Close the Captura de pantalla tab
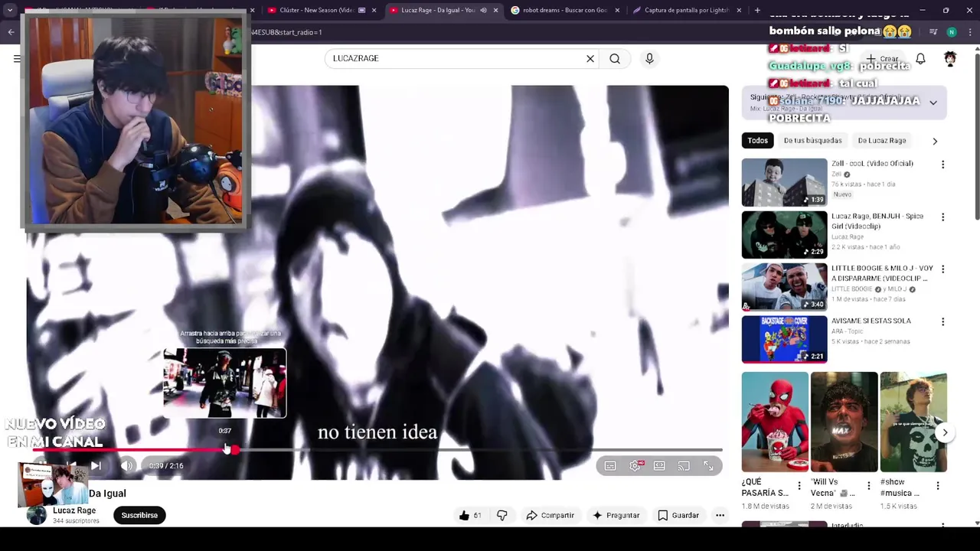Screen dimensions: 980x551 pyautogui.click(x=739, y=10)
